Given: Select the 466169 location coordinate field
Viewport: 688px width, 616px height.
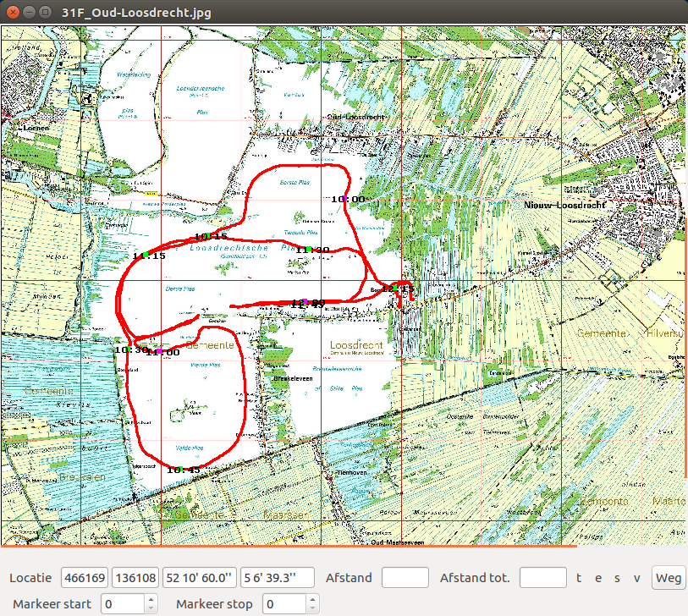Looking at the screenshot, I should (85, 578).
